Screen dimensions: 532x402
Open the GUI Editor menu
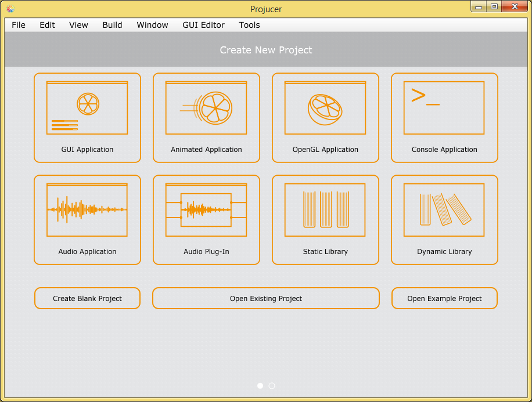pyautogui.click(x=204, y=25)
